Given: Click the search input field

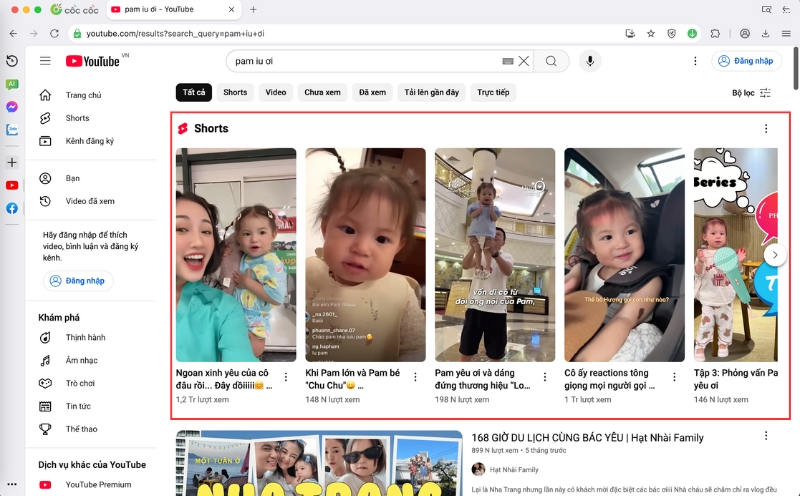Looking at the screenshot, I should tap(365, 61).
